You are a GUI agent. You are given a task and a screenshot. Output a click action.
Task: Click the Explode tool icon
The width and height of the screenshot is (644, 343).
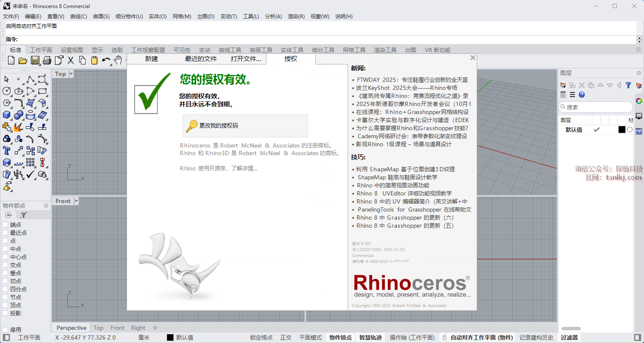(19, 127)
